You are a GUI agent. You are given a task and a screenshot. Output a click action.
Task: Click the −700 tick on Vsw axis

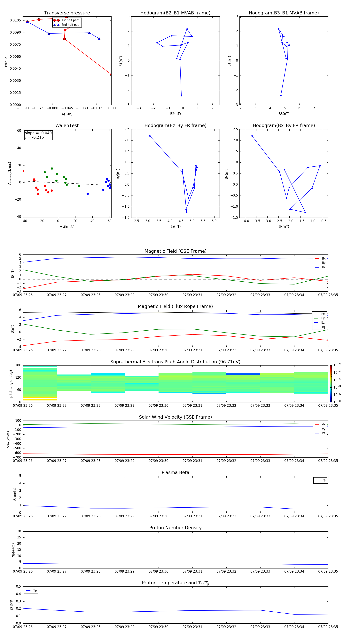coord(17,457)
